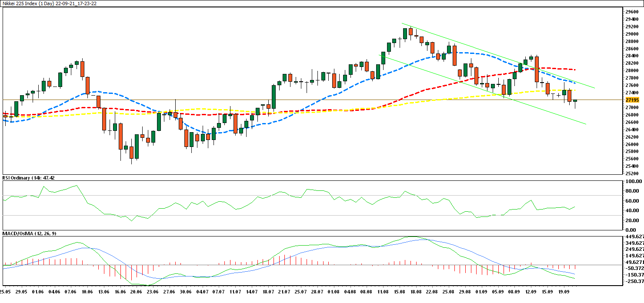Screen dimensions: 644x303
Task: Click the 25.08 date label
Action: pos(450,293)
